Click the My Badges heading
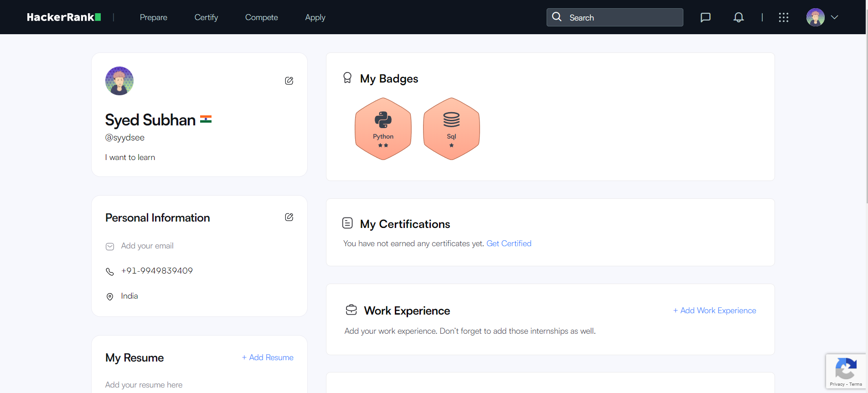Screen dimensions: 868x393 tap(389, 79)
